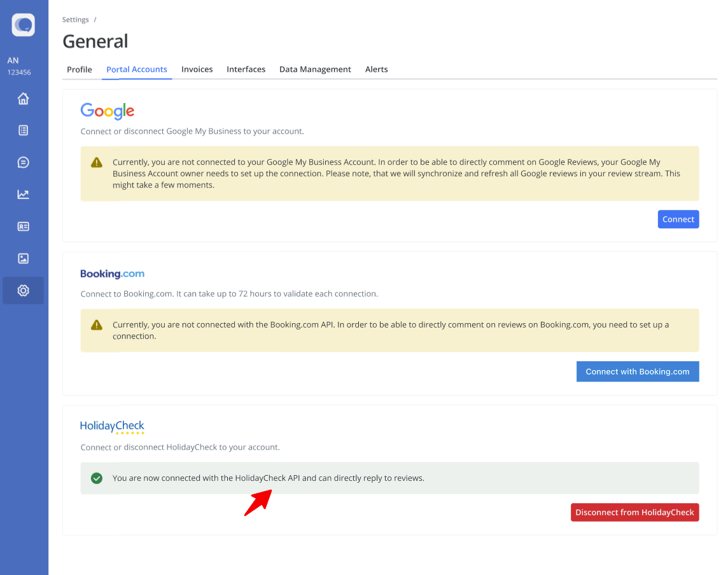Open the Data Management tab

(315, 69)
